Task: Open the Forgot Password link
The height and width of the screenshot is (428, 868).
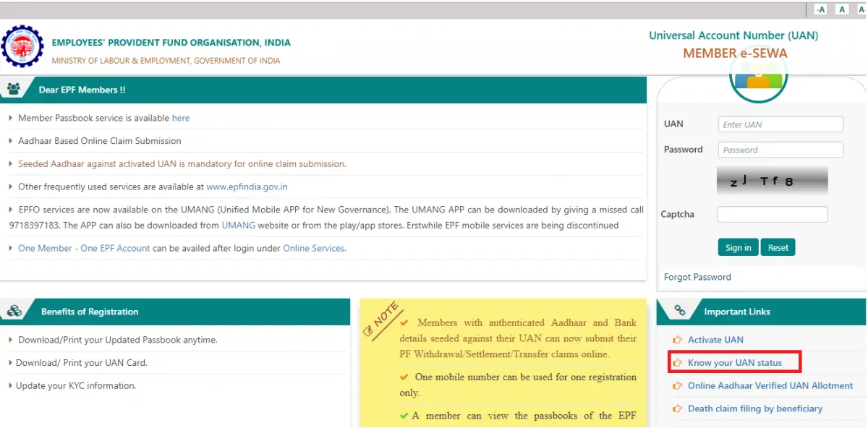Action: point(697,276)
